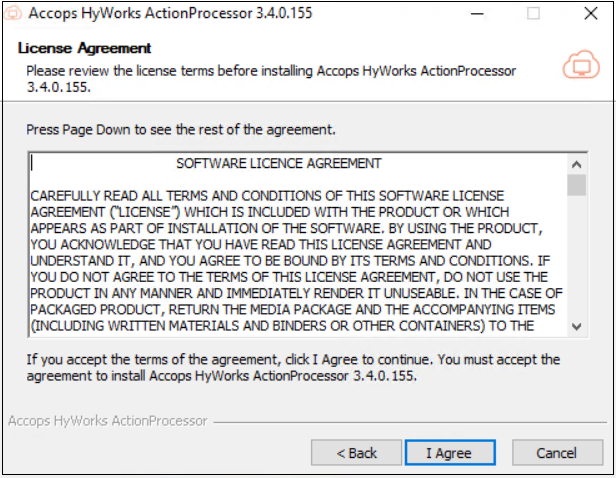Image resolution: width=616 pixels, height=478 pixels.
Task: Click the SOFTWARE LICENCE AGREEMENT title line
Action: [x=278, y=163]
